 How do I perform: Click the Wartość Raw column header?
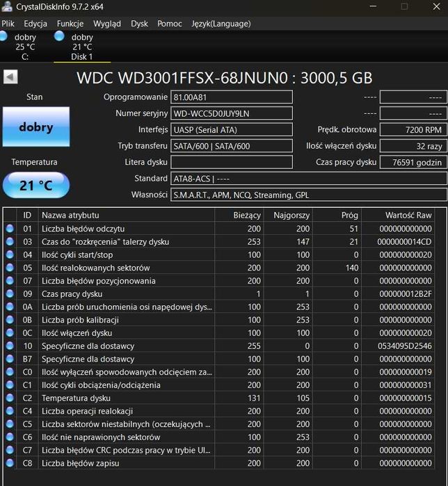click(x=398, y=215)
